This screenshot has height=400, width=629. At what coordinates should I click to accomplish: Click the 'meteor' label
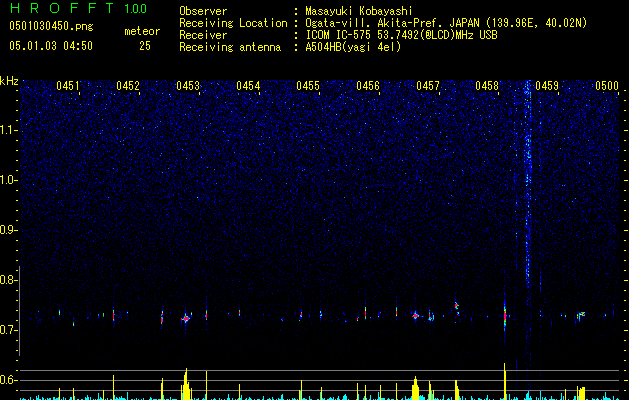(x=142, y=31)
